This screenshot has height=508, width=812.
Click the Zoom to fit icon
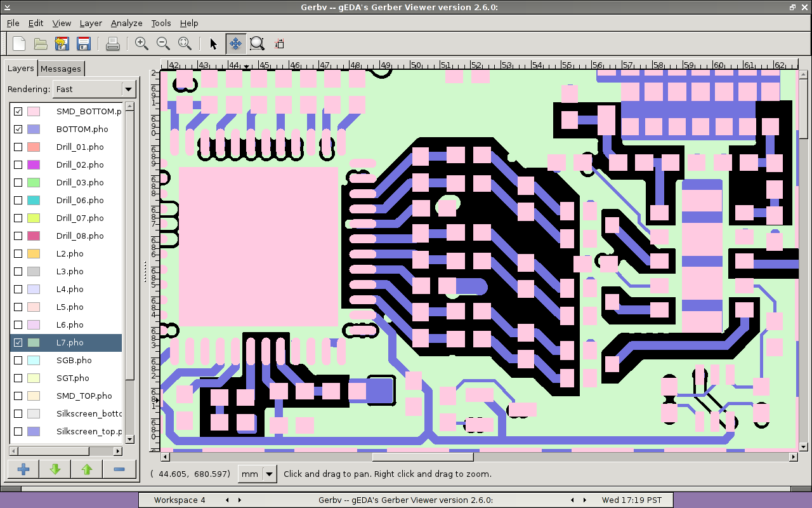point(185,44)
